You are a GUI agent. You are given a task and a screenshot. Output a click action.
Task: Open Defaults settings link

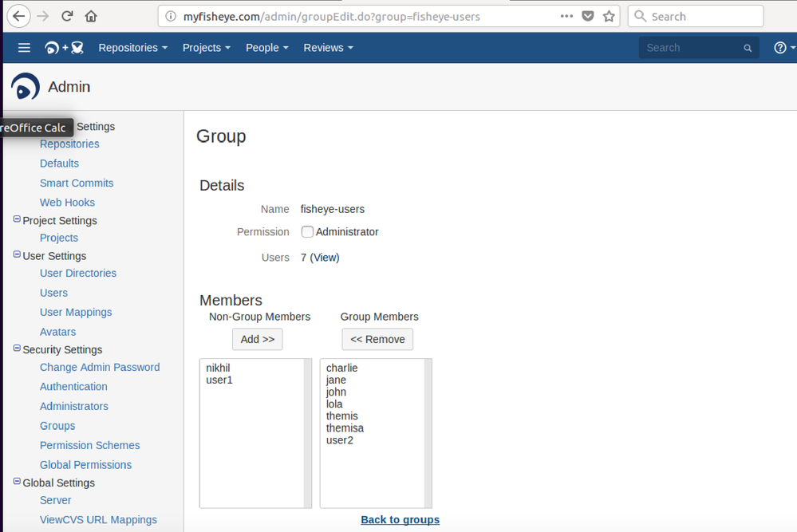[x=60, y=164]
